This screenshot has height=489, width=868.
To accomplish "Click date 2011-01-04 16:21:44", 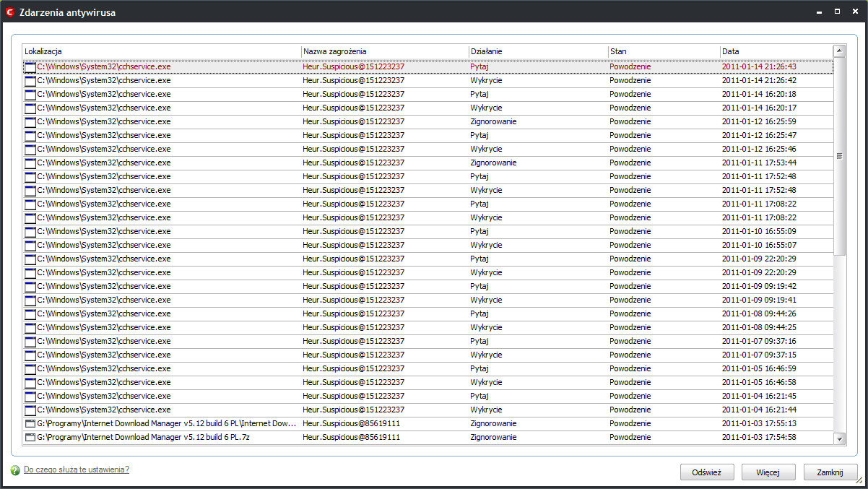I will tap(759, 410).
